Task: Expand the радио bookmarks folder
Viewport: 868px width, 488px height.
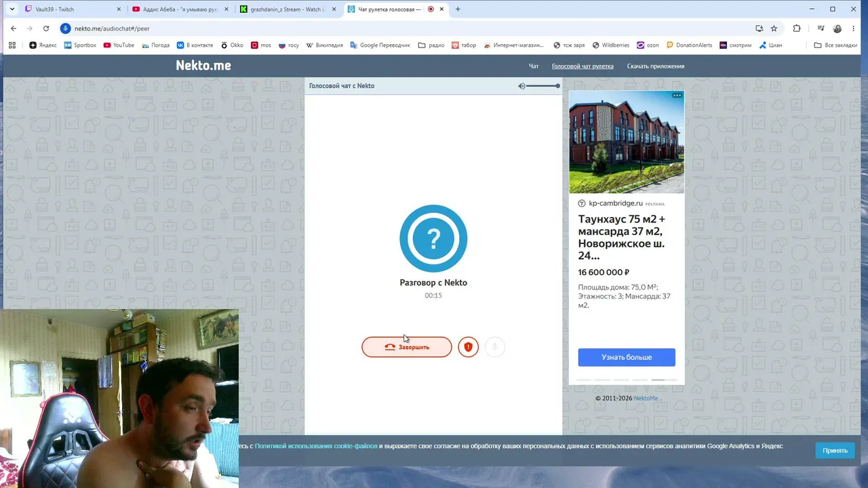Action: pyautogui.click(x=431, y=45)
